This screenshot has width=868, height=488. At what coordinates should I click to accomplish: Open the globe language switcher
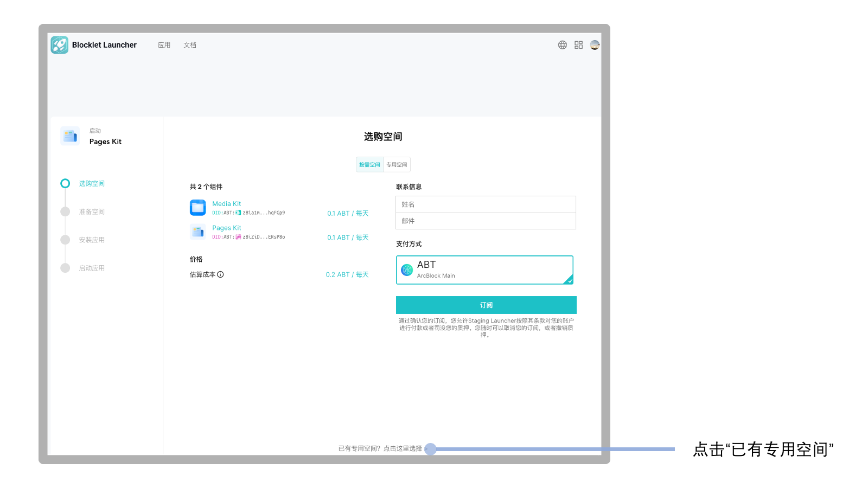(x=563, y=45)
